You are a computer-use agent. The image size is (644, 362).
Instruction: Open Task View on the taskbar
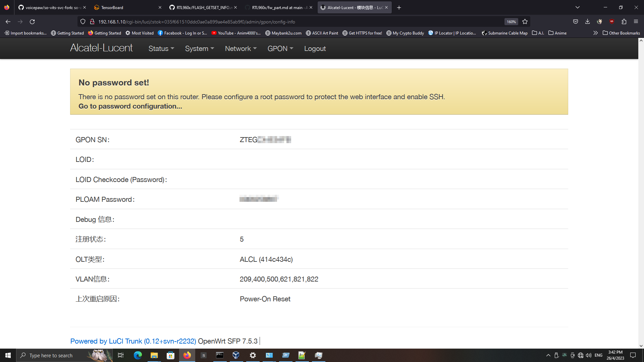[121, 355]
